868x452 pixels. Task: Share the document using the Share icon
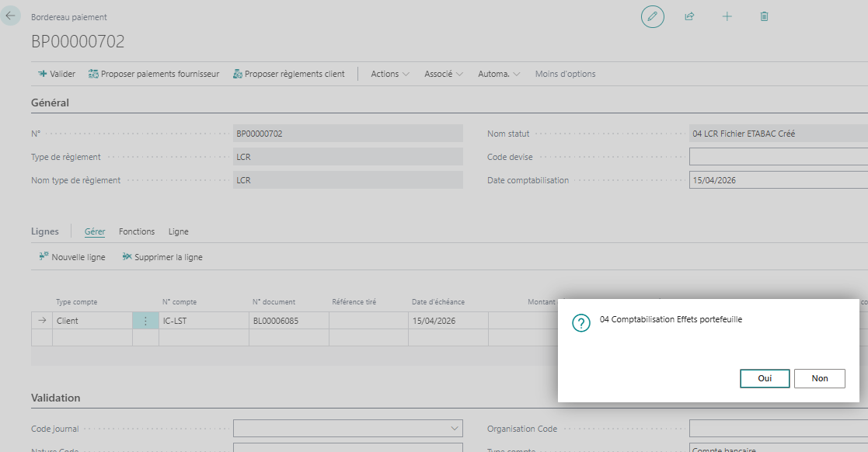689,16
